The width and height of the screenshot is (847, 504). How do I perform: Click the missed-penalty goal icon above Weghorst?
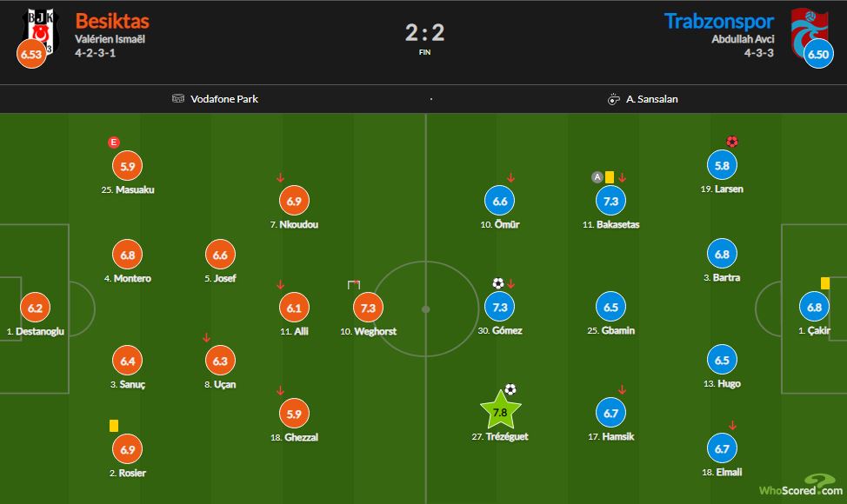pos(354,284)
